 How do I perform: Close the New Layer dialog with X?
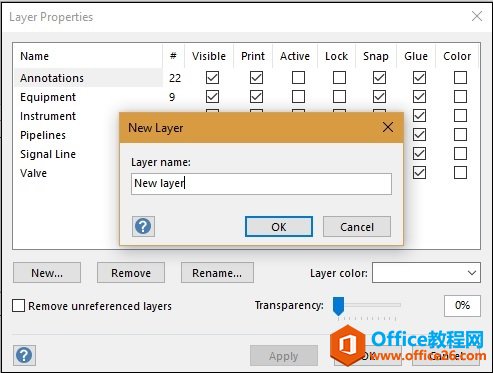tap(388, 127)
